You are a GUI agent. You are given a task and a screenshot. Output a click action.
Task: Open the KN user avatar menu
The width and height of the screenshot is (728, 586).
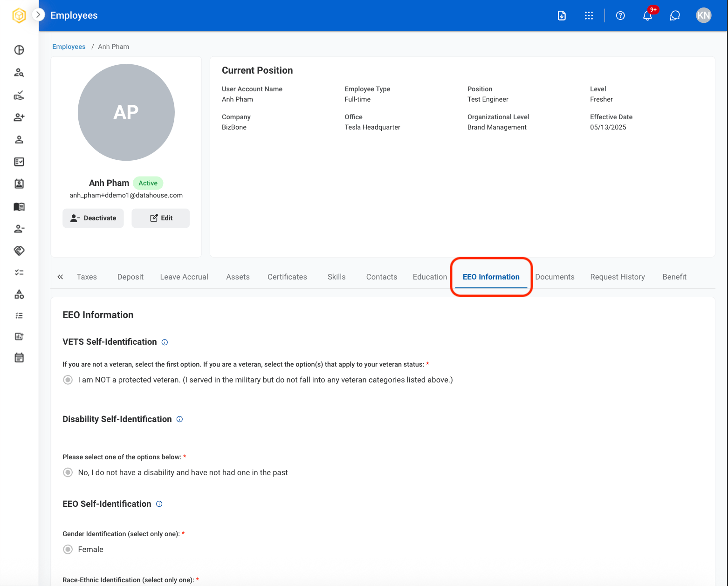[x=704, y=15]
